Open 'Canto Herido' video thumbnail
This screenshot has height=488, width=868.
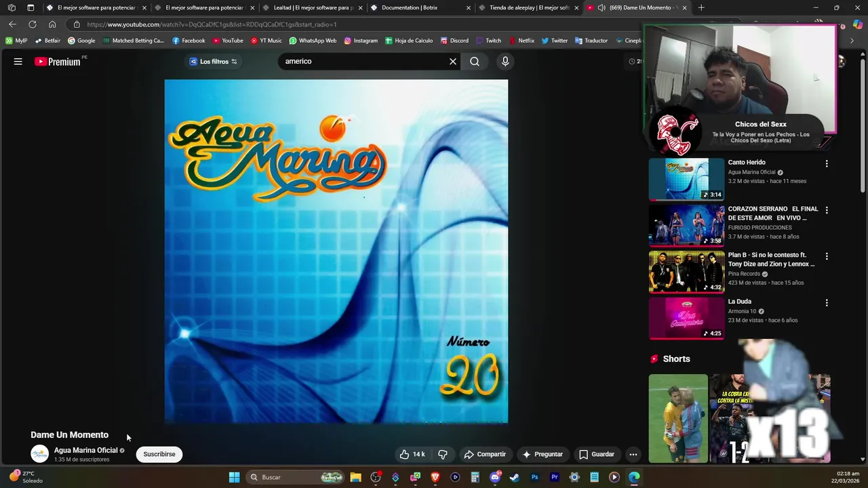point(687,179)
